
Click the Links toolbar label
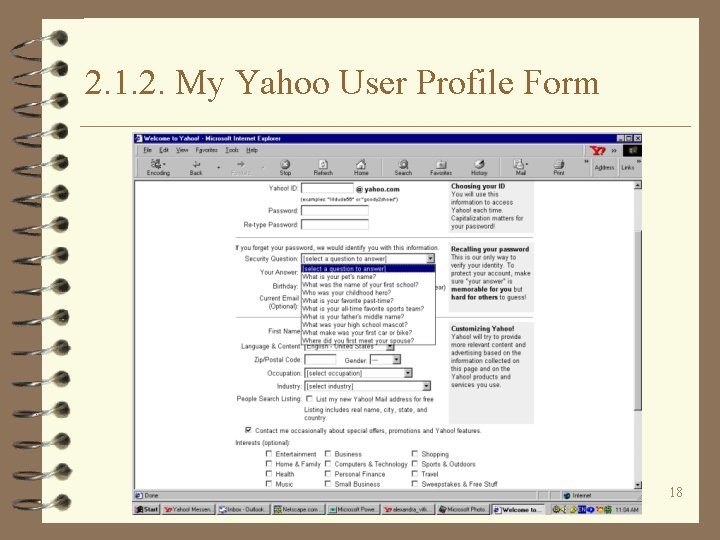(628, 168)
